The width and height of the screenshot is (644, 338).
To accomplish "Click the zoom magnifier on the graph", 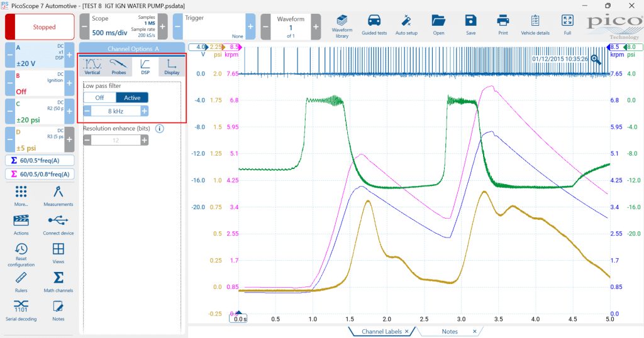I will coord(596,60).
